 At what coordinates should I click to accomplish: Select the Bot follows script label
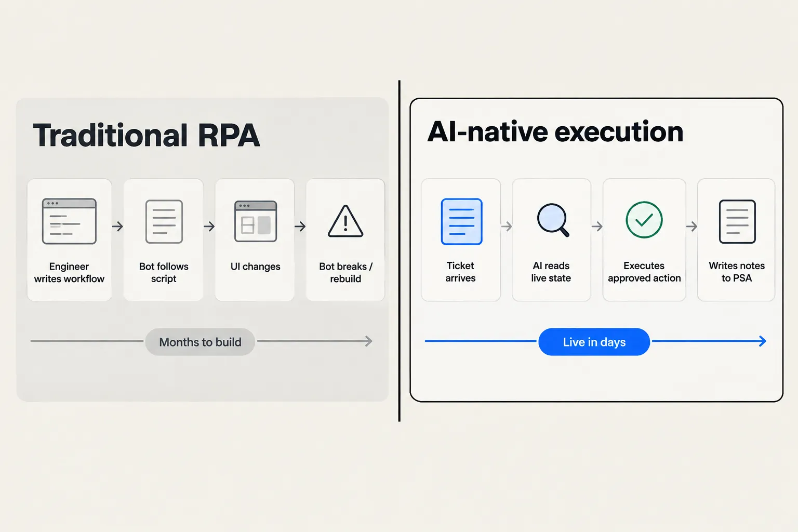(x=164, y=273)
